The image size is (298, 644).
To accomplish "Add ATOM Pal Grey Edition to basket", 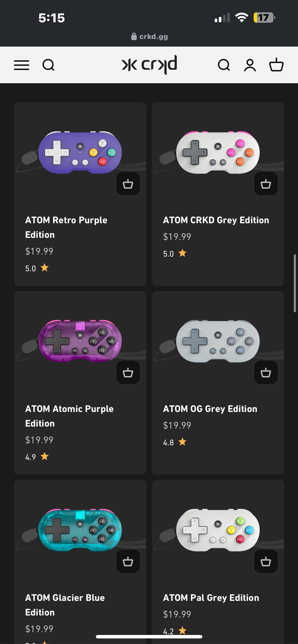I will pos(266,561).
